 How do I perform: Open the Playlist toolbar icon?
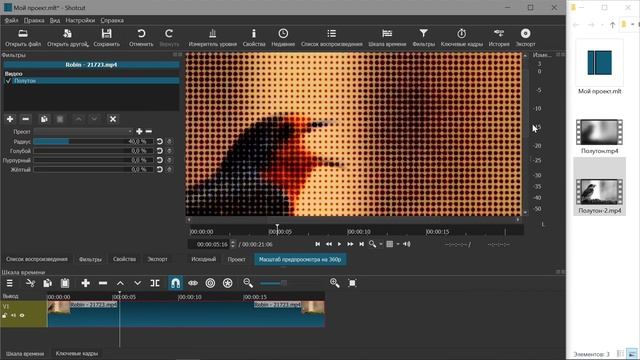[331, 33]
